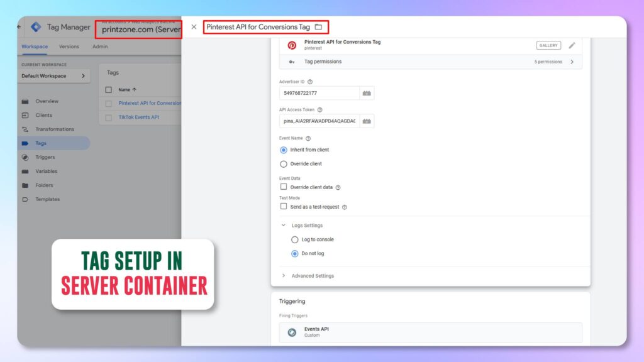Switch to the Admin tab
644x362 pixels.
(x=100, y=47)
